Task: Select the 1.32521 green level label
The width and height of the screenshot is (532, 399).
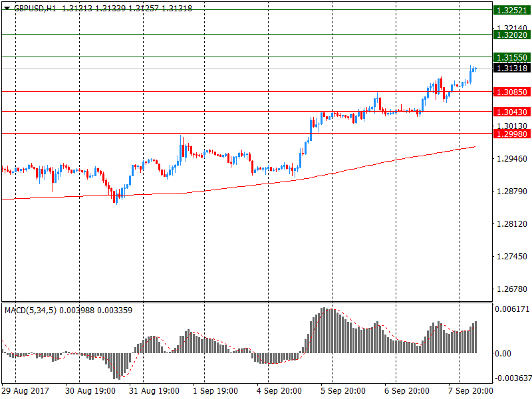Action: click(x=511, y=10)
